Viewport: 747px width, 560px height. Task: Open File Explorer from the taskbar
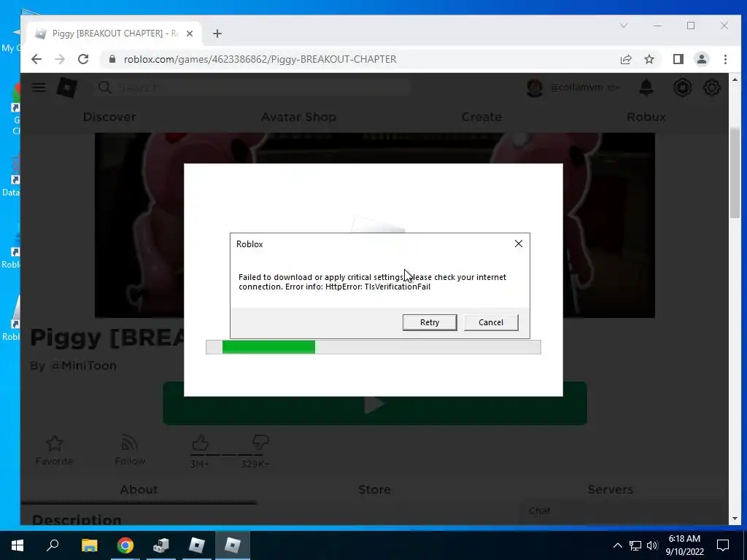89,545
